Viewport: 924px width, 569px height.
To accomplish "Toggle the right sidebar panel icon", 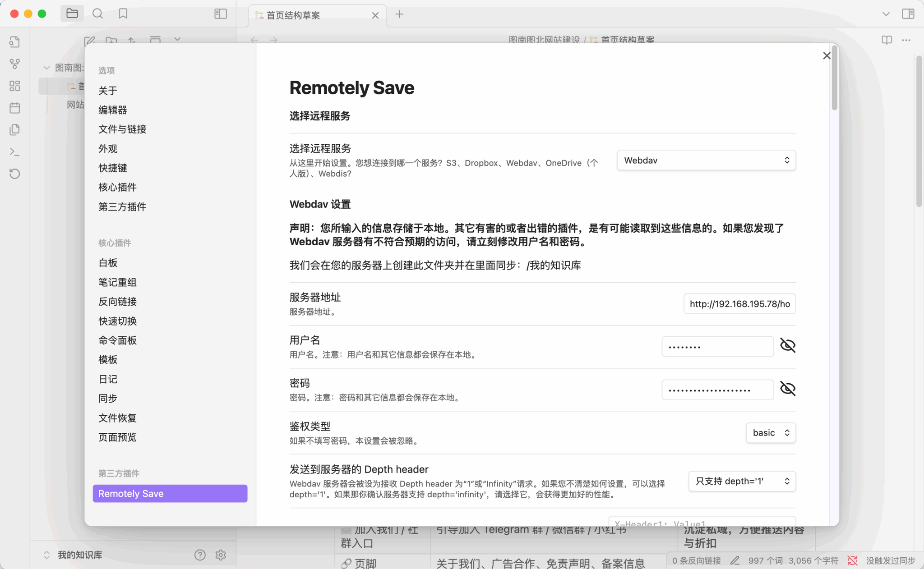I will click(908, 14).
